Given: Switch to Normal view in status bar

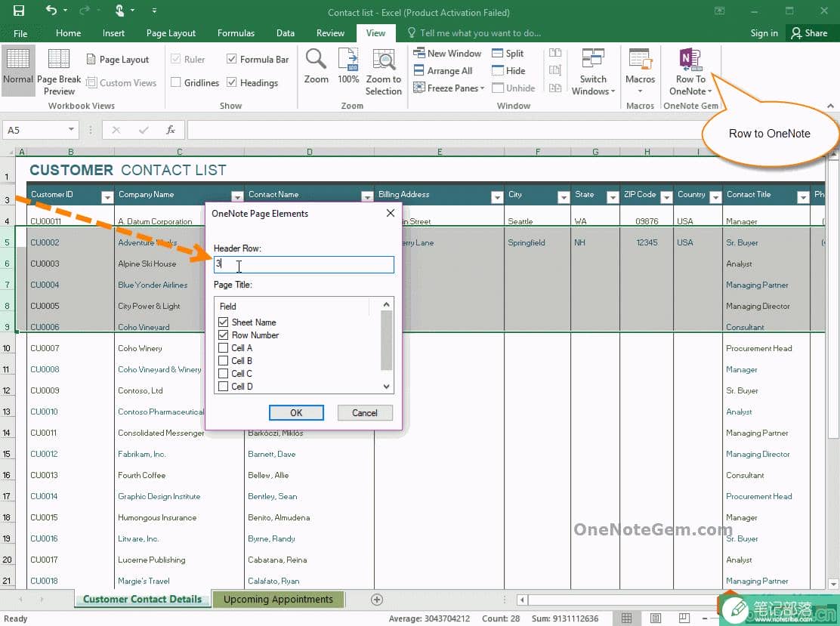Looking at the screenshot, I should [x=626, y=618].
